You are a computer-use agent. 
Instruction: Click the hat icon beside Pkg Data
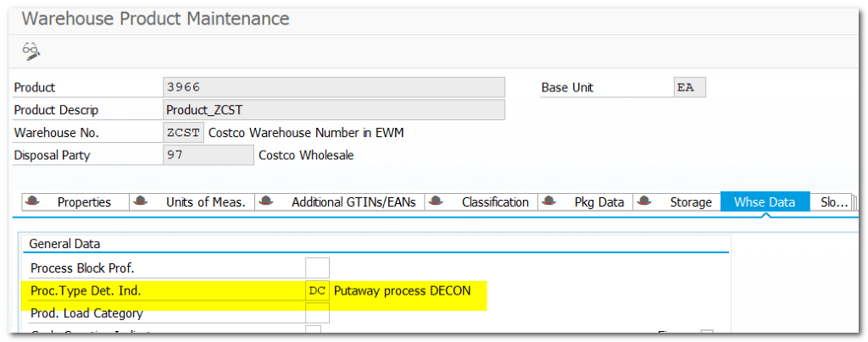click(550, 201)
